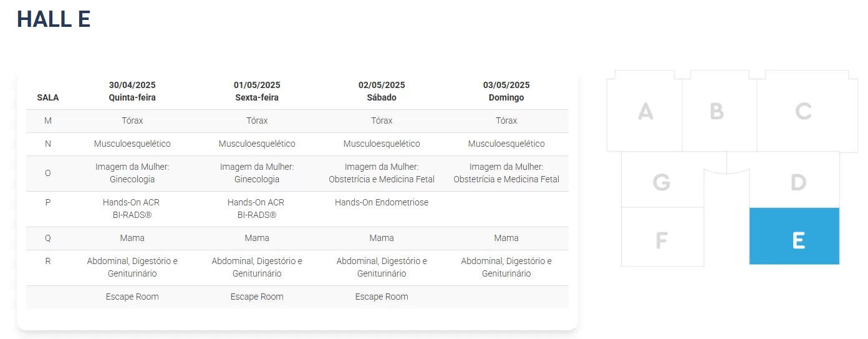
Task: Select Hall F on the floor map
Action: tap(662, 240)
